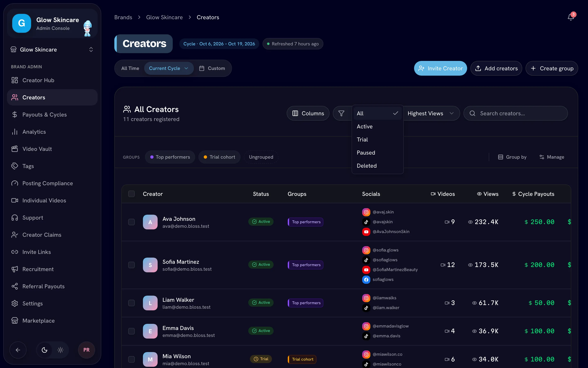The width and height of the screenshot is (588, 368).
Task: Open the Current Cycle dropdown
Action: tap(169, 68)
